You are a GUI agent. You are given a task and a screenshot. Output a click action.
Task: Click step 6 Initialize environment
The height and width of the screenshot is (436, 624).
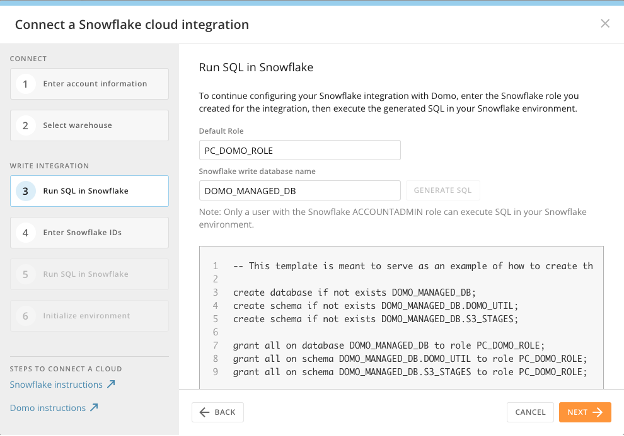coord(89,316)
